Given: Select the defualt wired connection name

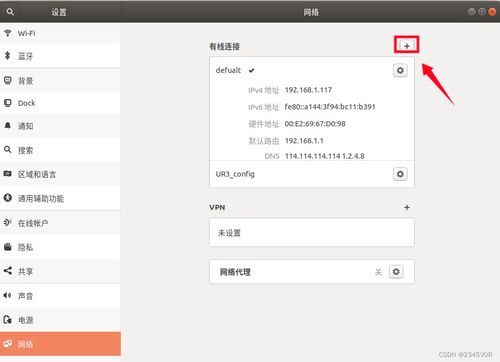Looking at the screenshot, I should point(228,70).
